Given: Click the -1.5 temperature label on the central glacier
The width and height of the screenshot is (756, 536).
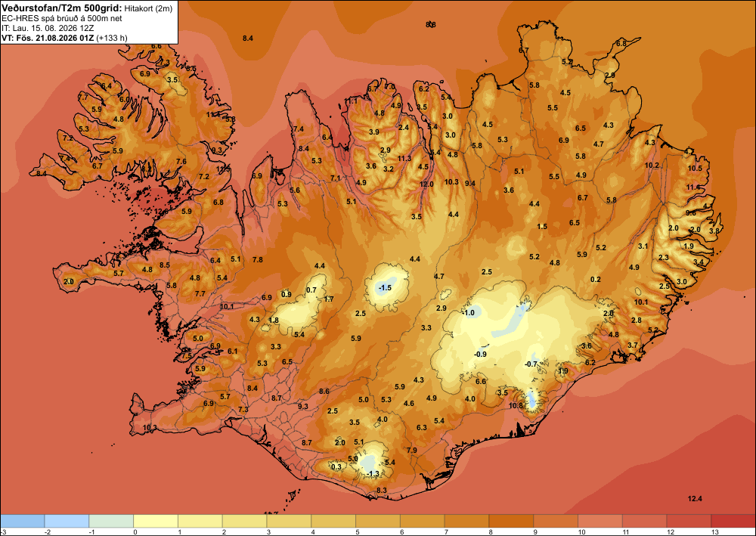Looking at the screenshot, I should pos(386,288).
